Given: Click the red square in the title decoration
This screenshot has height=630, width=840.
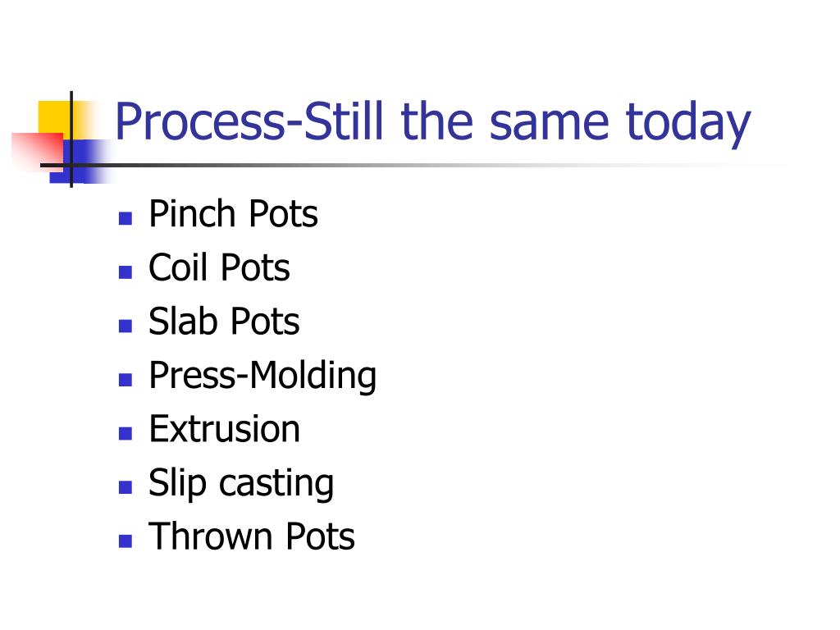Looking at the screenshot, I should click(37, 153).
